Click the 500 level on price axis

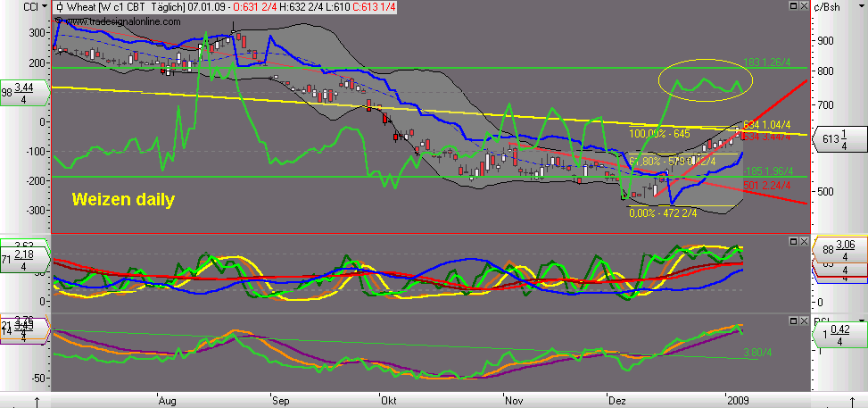pos(823,191)
